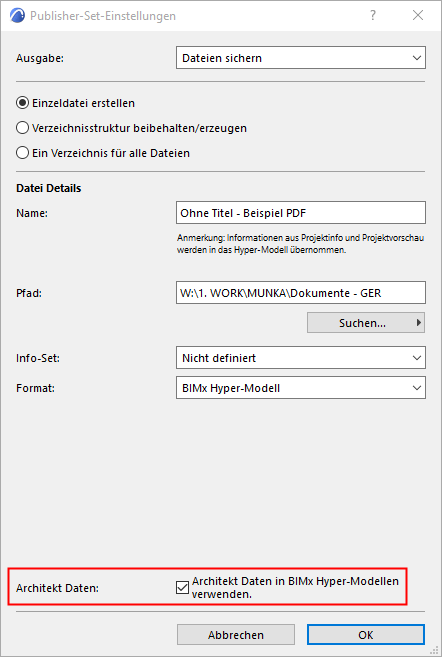
Task: Click the 'Suchen...' browse button
Action: (x=366, y=323)
